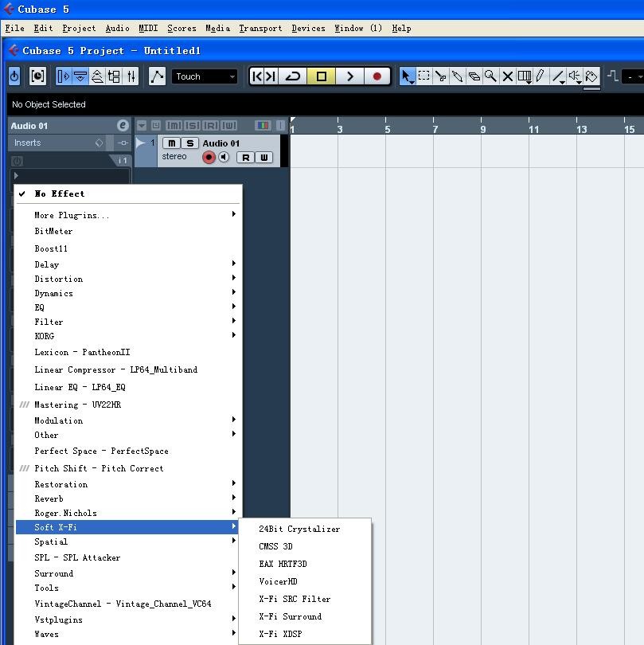644x645 pixels.
Task: Click the Show Overview icon
Action: coord(97,76)
